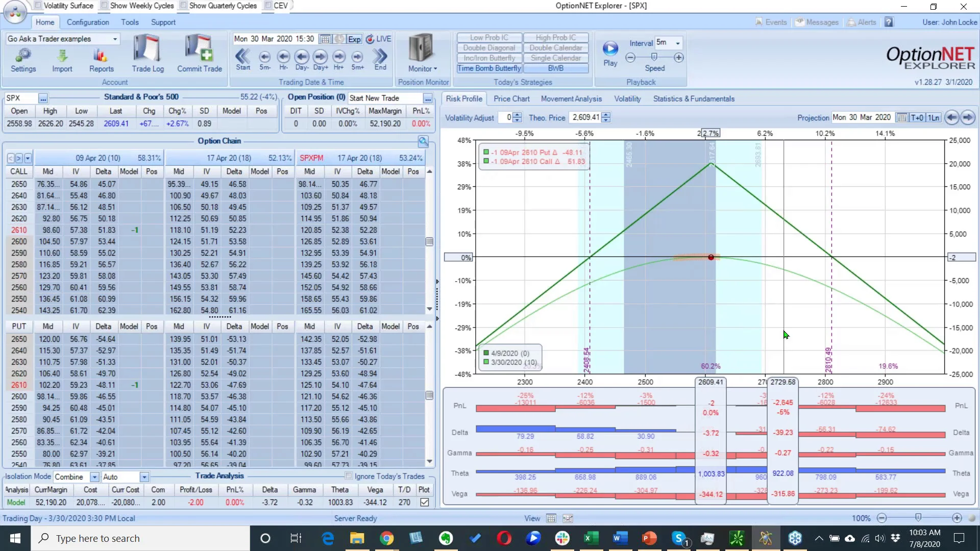Open Excel from the Windows taskbar
980x551 pixels.
point(591,538)
